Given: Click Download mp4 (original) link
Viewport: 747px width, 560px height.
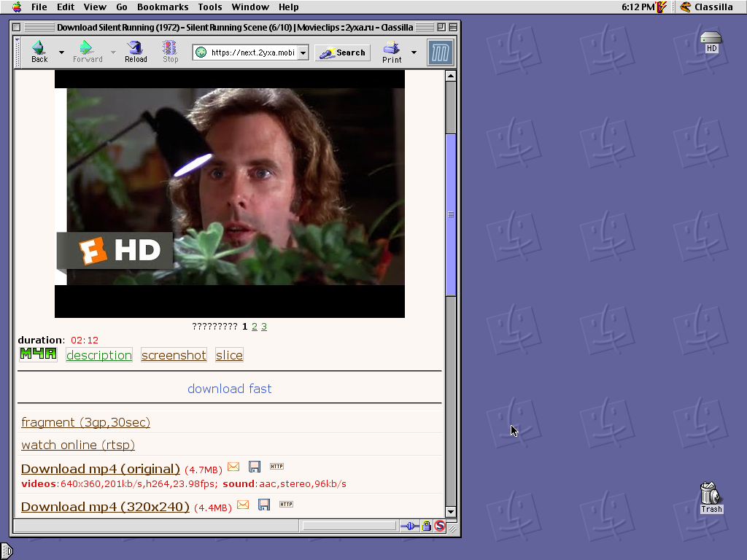Looking at the screenshot, I should click(101, 469).
